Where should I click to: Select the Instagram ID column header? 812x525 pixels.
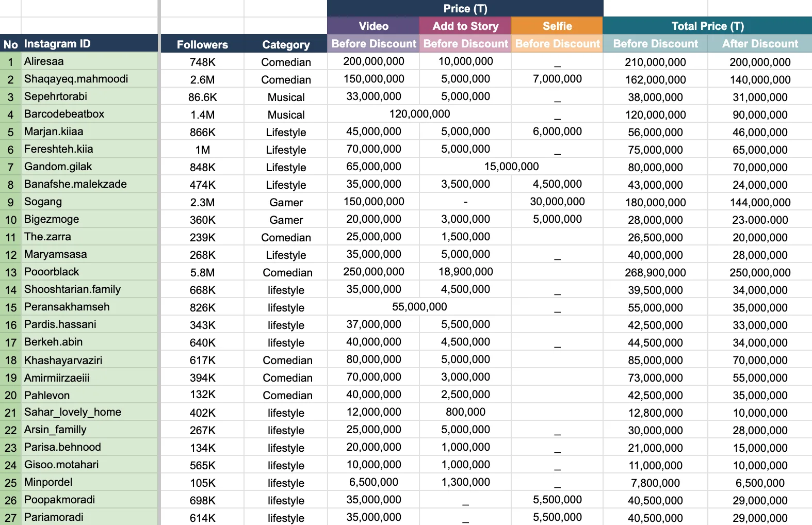pyautogui.click(x=89, y=44)
